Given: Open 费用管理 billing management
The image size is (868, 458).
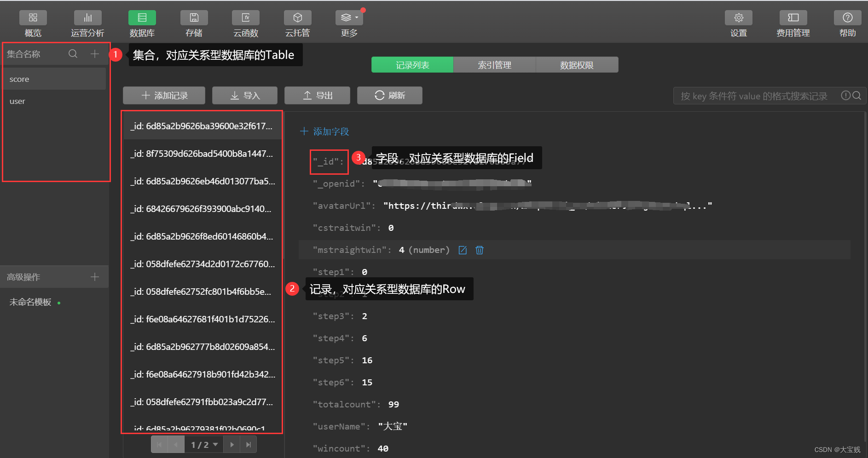Looking at the screenshot, I should click(793, 18).
